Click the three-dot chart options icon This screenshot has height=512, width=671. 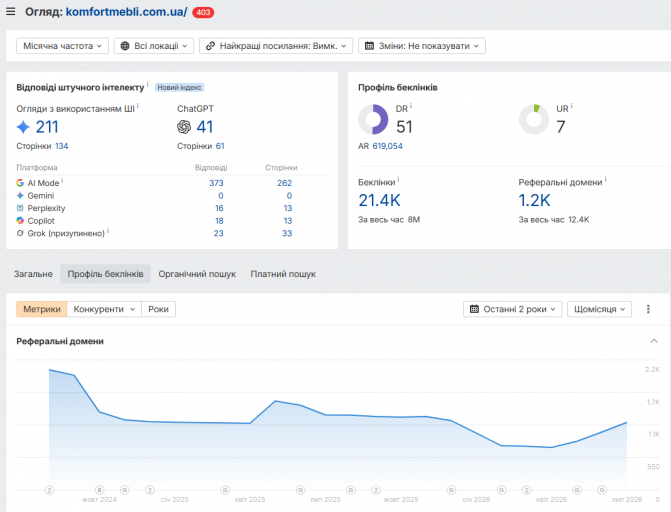pos(648,309)
